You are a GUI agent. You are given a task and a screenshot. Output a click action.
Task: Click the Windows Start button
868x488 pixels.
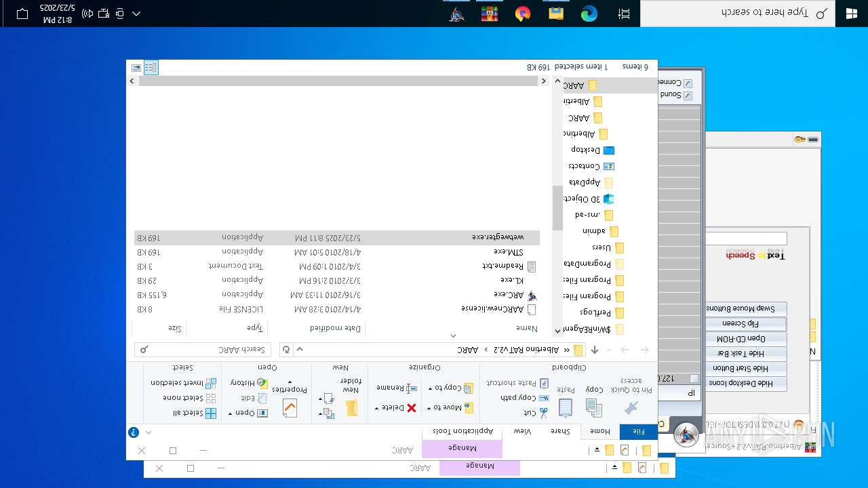click(852, 14)
